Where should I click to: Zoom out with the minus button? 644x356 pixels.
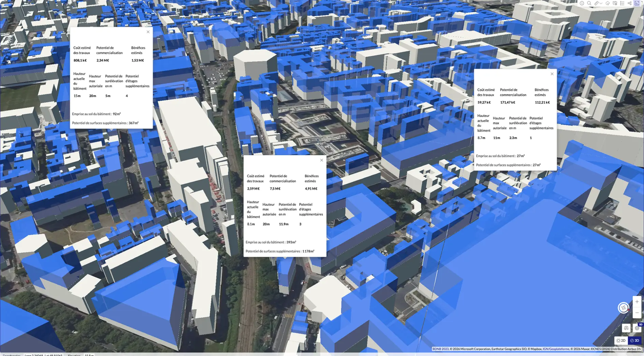pos(637,313)
